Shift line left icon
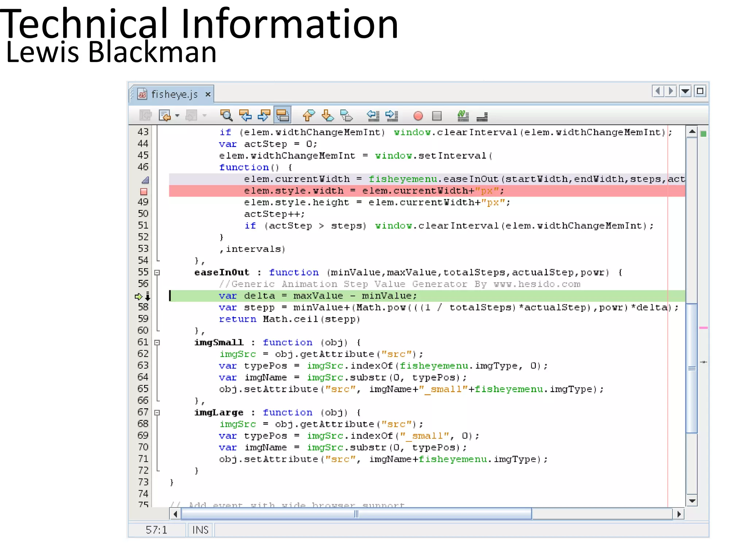 (373, 116)
